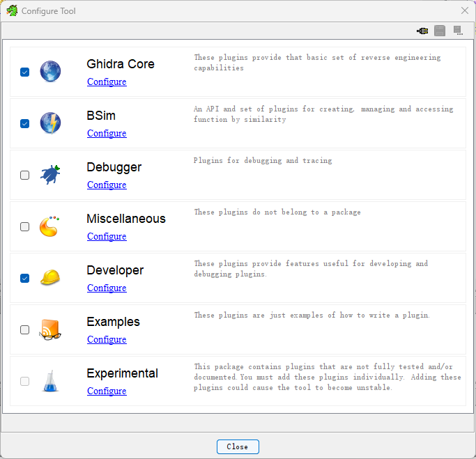Click the Save tool floppy disk icon

point(440,31)
